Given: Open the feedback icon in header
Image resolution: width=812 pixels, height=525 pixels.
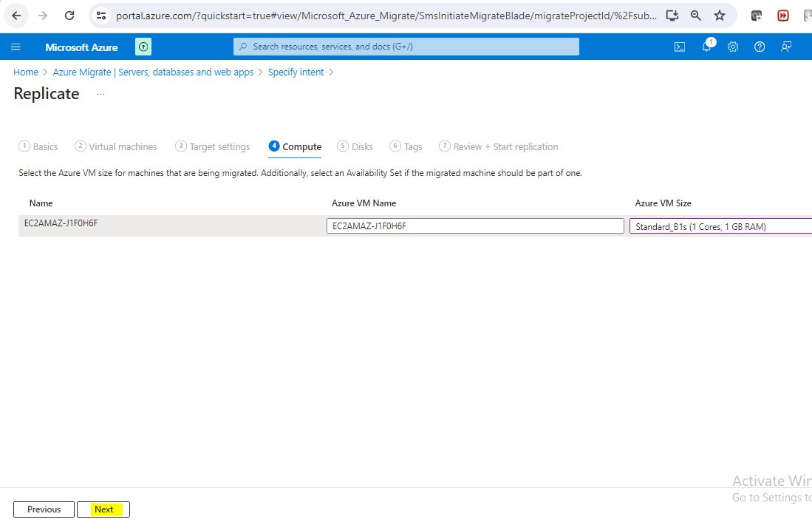Looking at the screenshot, I should pos(786,47).
